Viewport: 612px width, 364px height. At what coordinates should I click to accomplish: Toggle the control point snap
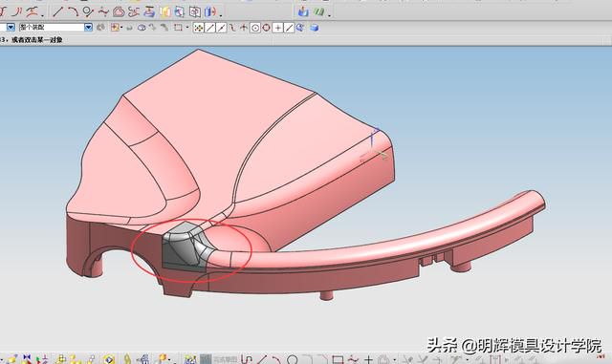232,28
